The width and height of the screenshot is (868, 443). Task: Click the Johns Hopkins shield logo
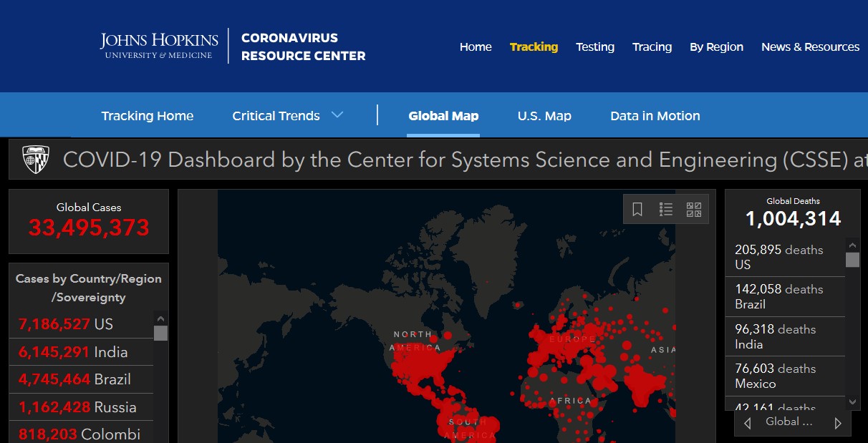pyautogui.click(x=36, y=159)
